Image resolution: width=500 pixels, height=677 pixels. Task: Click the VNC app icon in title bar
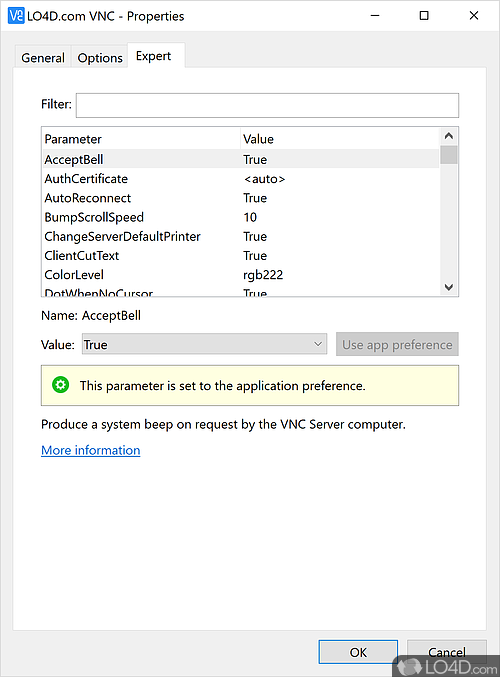(16, 16)
